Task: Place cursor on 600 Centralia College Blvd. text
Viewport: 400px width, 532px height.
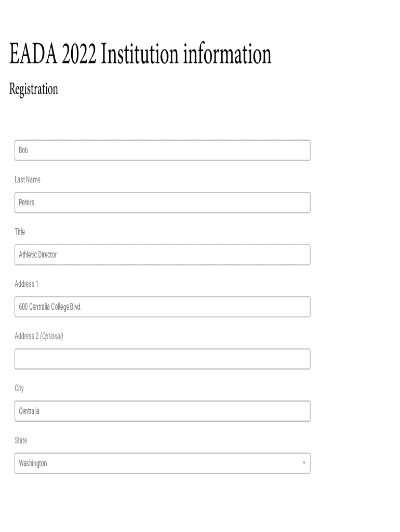Action: coord(50,307)
